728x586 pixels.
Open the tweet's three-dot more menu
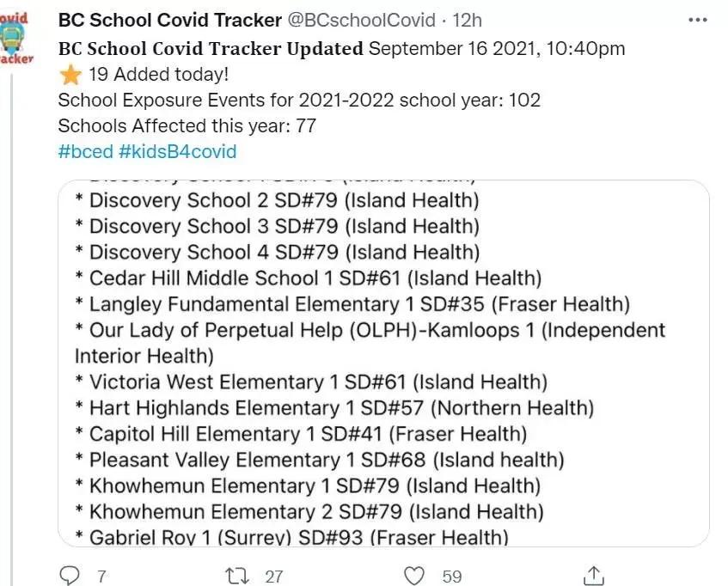coord(697,20)
